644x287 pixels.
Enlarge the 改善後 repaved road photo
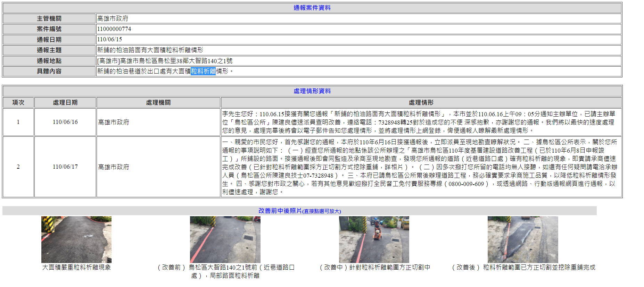point(522,239)
